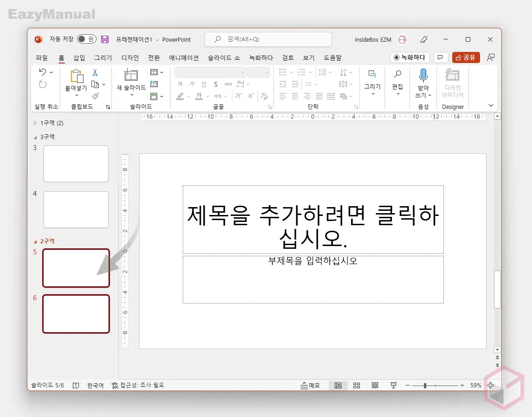
Task: Open the Undo history dropdown arrow
Action: [51, 72]
